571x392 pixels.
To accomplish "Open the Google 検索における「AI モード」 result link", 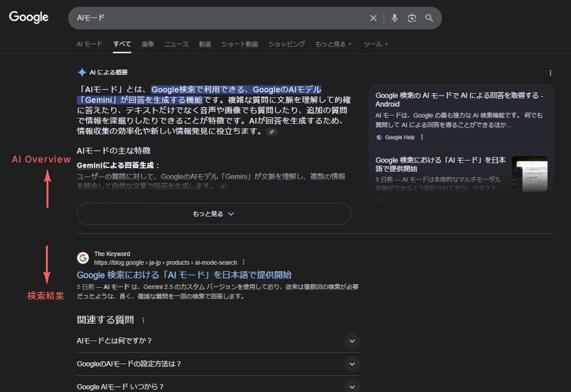I will pyautogui.click(x=184, y=275).
